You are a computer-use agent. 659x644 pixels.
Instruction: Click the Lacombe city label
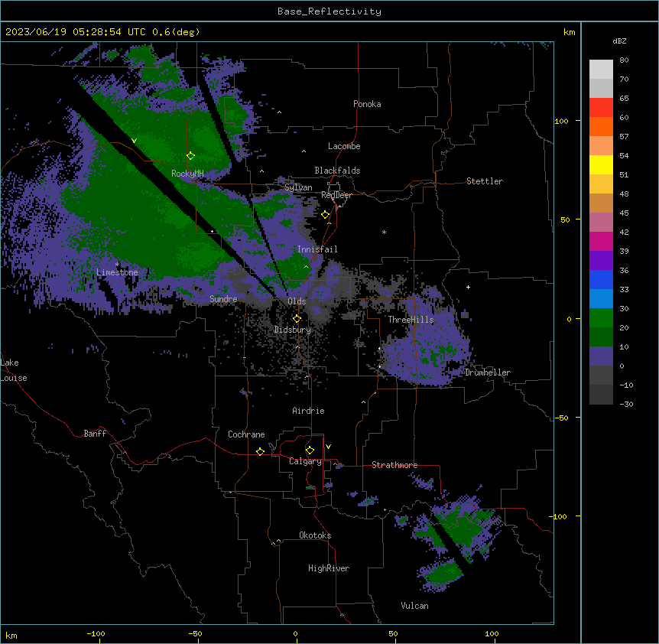click(344, 146)
